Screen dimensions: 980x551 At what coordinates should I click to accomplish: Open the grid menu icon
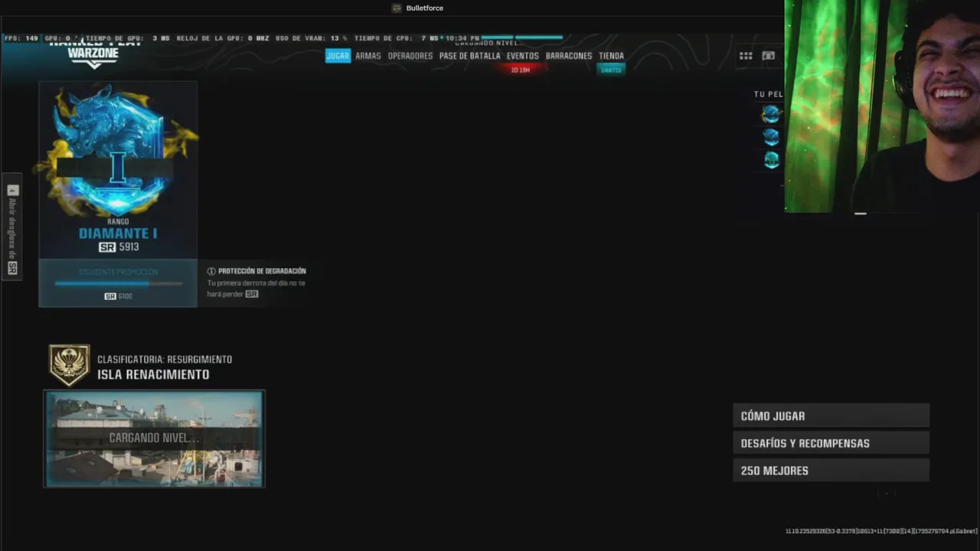coord(746,56)
